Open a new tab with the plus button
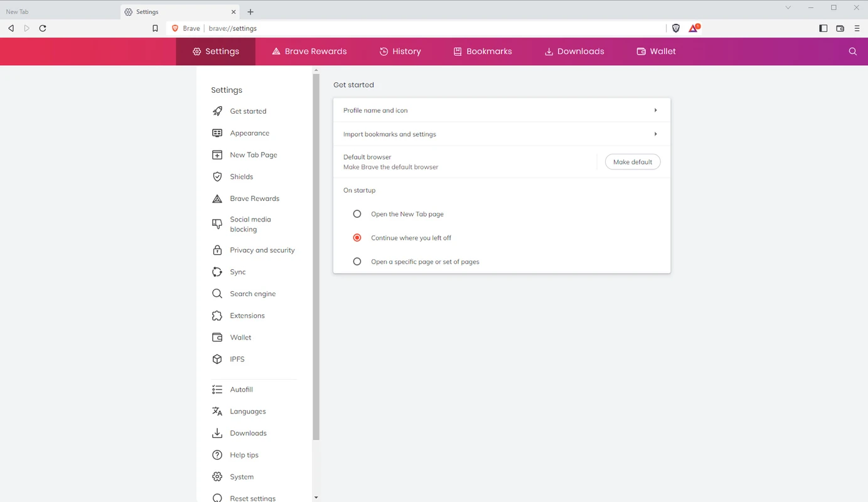The height and width of the screenshot is (502, 868). click(250, 12)
